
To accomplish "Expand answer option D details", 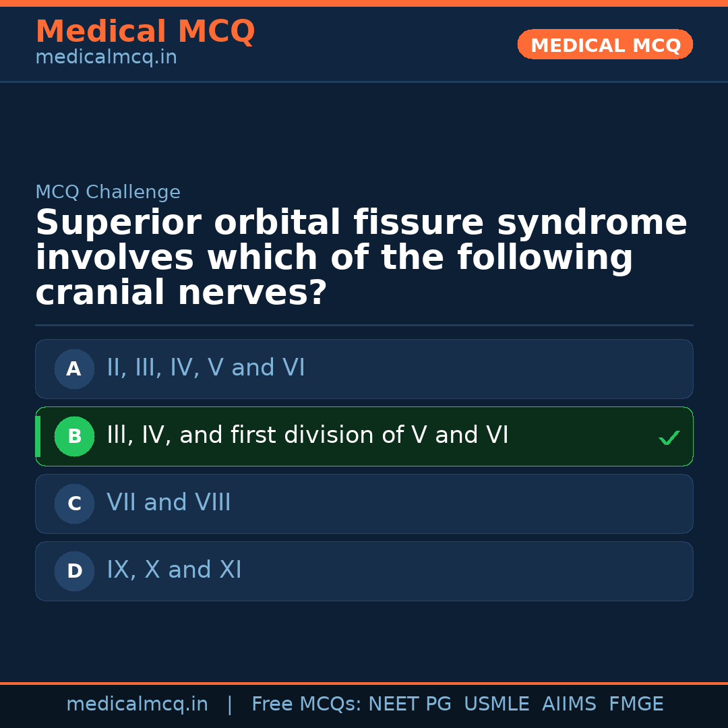I will 364,571.
